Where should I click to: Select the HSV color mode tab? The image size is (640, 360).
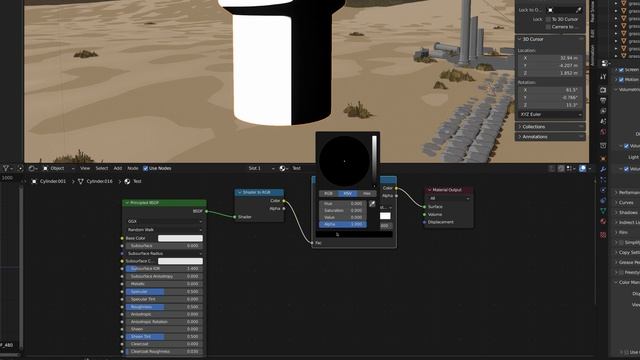coord(347,193)
